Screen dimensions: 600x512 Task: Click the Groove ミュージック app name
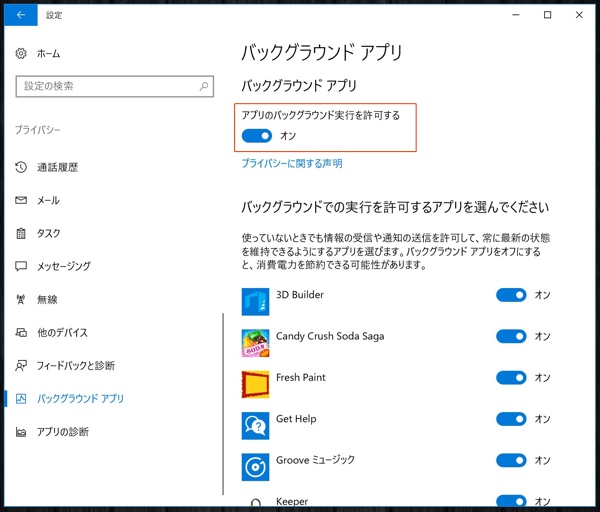pyautogui.click(x=315, y=460)
